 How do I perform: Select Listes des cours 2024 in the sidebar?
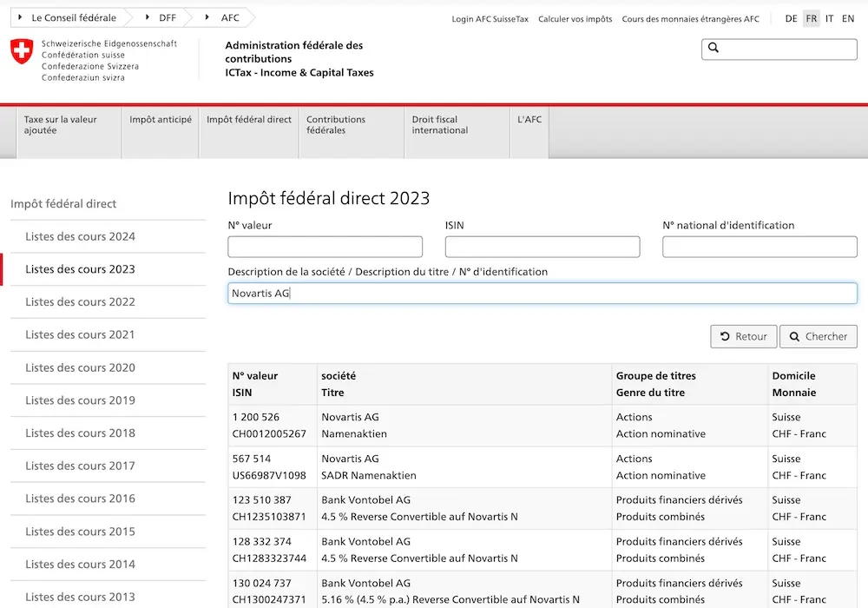point(80,236)
